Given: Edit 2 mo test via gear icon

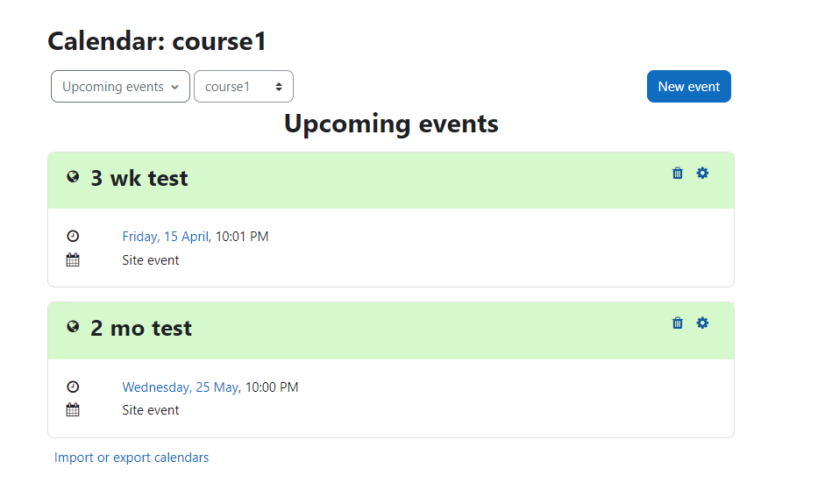Looking at the screenshot, I should (702, 323).
